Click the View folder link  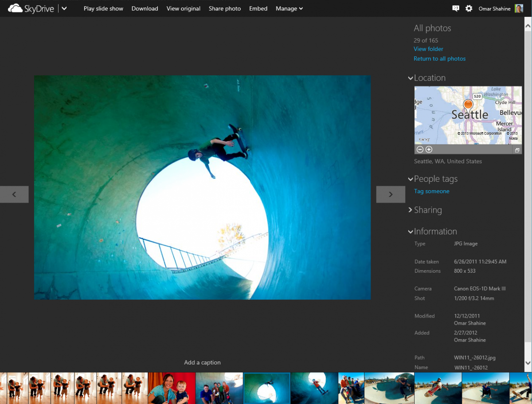pyautogui.click(x=428, y=49)
